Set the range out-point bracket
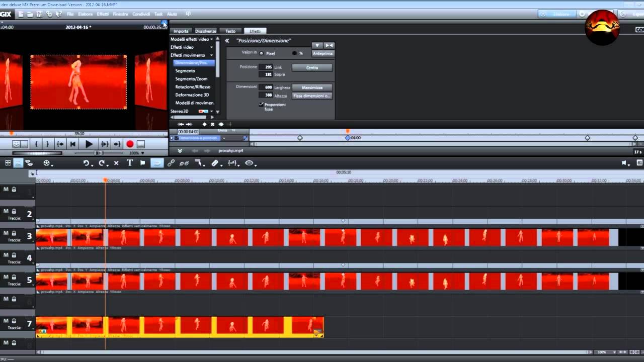Viewport: 644px width, 362px height. (47, 144)
